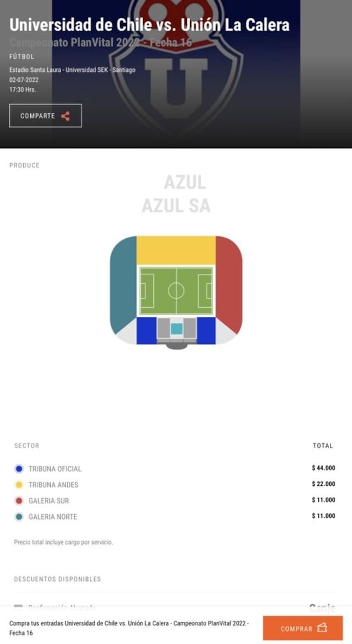
Task: Click the green football pitch on the map
Action: 176,290
